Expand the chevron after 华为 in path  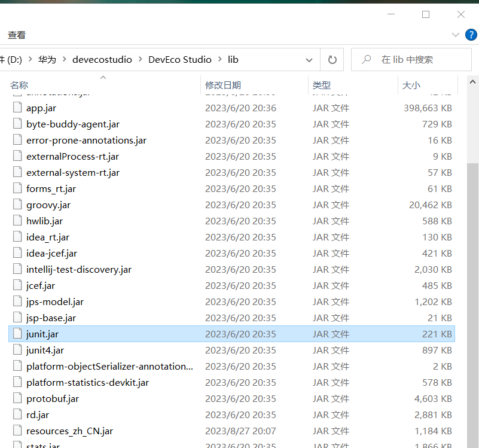click(64, 59)
